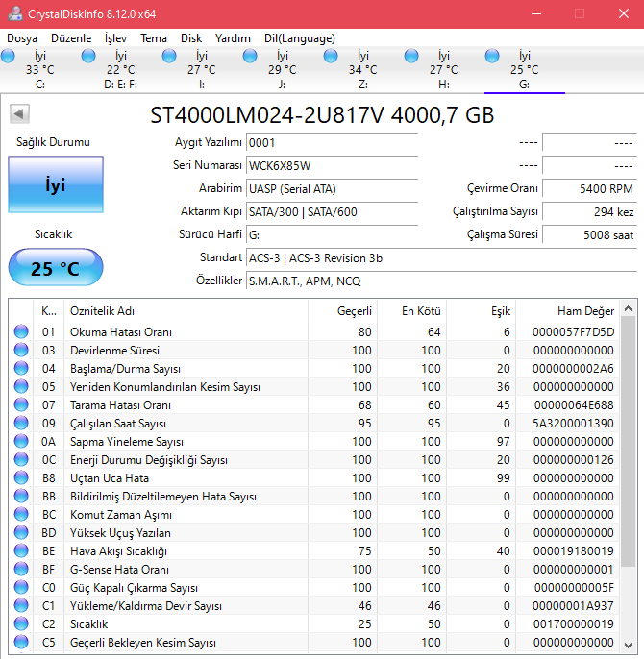
Task: Click status orb for Hava Akışı Sıcaklığı
Action: (x=21, y=550)
